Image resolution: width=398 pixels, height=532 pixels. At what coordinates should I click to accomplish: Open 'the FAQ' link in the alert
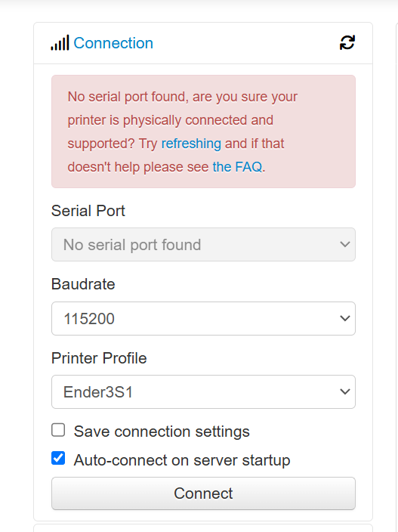(237, 167)
